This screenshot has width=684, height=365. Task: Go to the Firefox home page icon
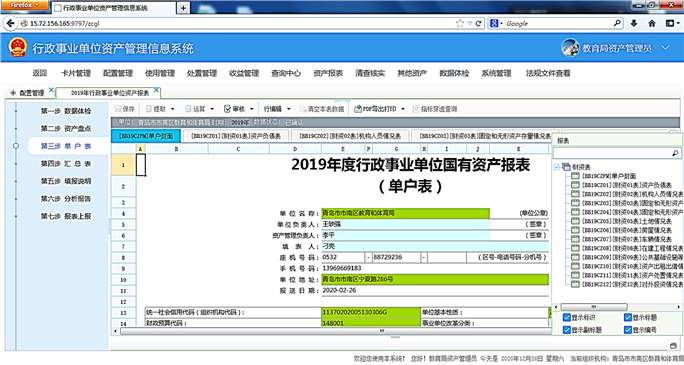[x=652, y=24]
